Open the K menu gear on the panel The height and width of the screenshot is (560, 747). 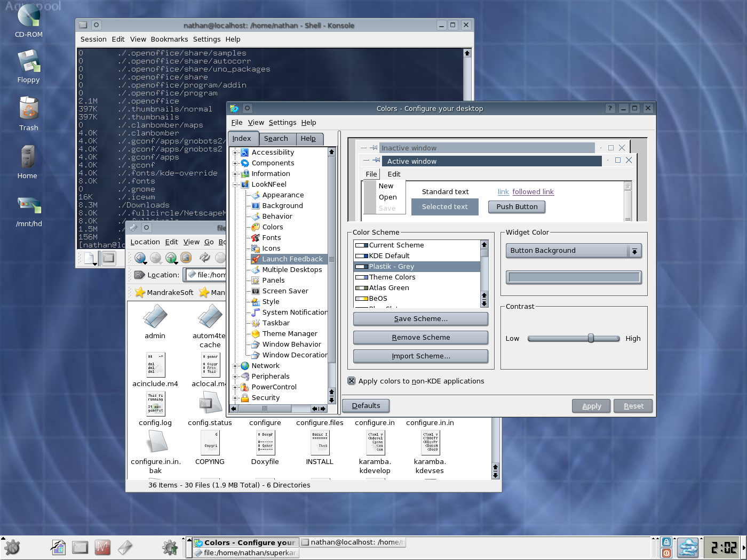point(12,547)
